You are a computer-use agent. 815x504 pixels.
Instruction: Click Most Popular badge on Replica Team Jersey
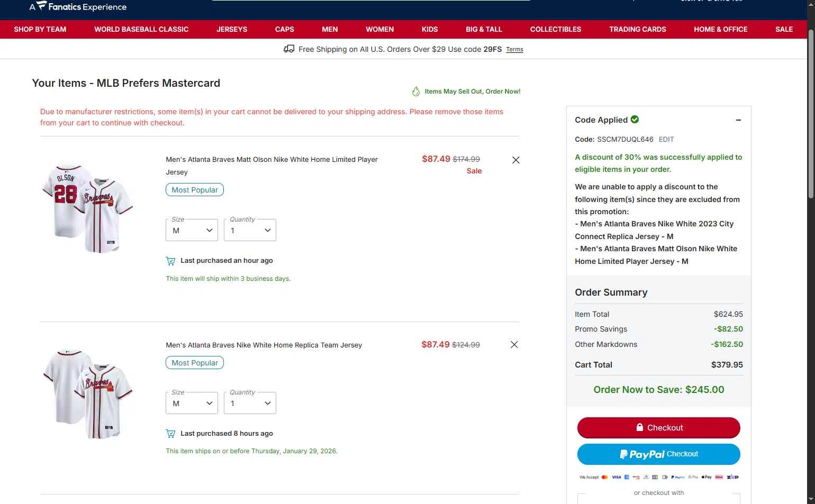(195, 363)
